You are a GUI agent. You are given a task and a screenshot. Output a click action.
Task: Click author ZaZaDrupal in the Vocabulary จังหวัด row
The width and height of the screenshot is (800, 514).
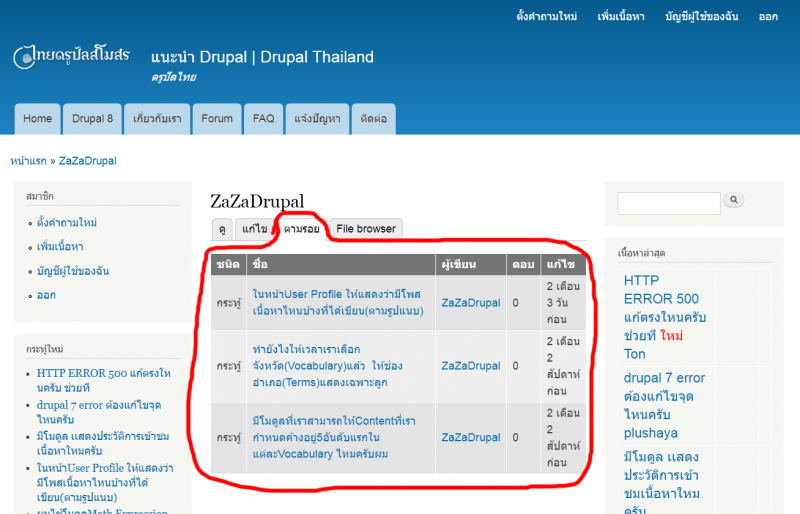coord(470,366)
